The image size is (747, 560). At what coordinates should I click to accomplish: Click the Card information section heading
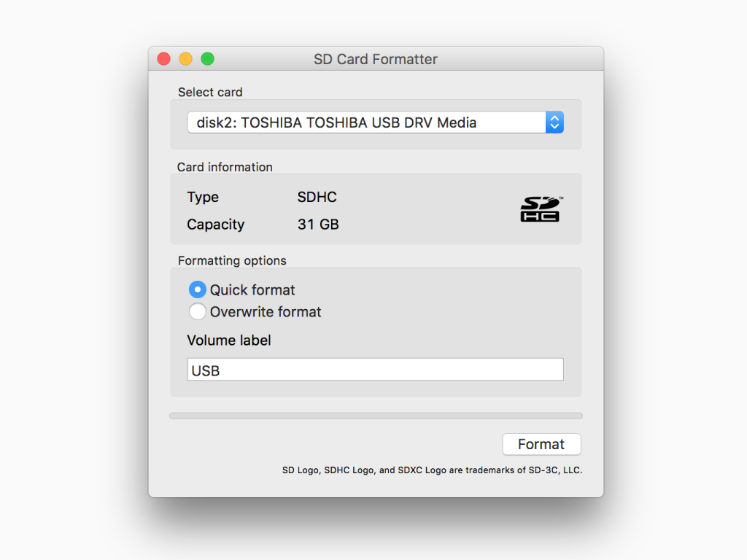pyautogui.click(x=225, y=167)
